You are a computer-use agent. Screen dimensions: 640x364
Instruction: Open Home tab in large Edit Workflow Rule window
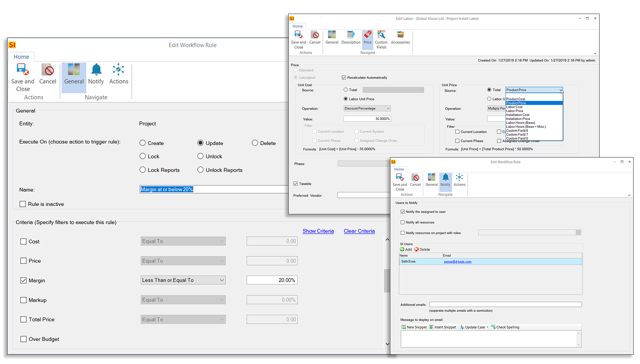(21, 57)
